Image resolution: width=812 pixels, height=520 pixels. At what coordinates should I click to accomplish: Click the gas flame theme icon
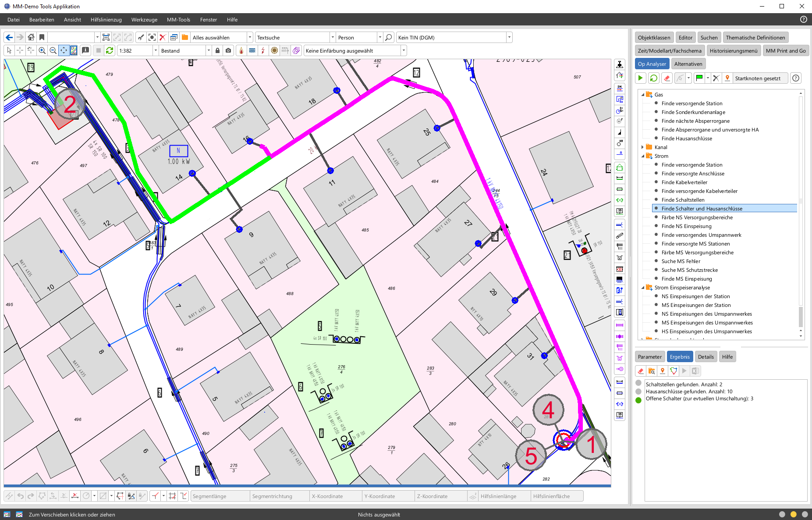coord(241,50)
